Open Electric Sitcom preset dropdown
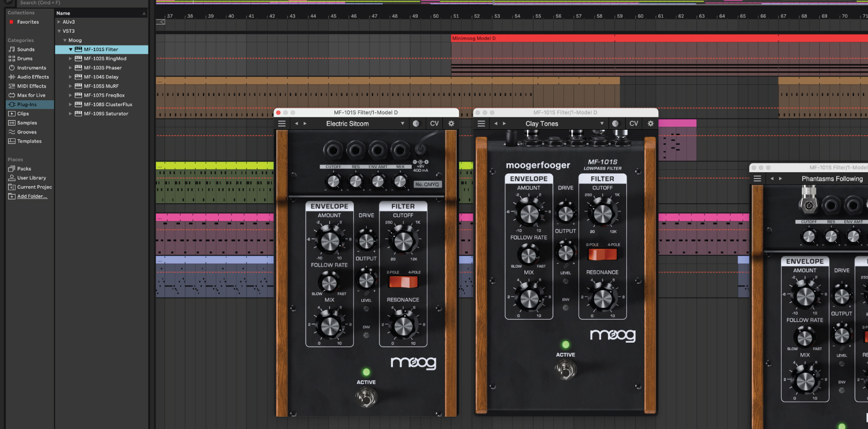Screen dimensions: 868x429 click(403, 123)
